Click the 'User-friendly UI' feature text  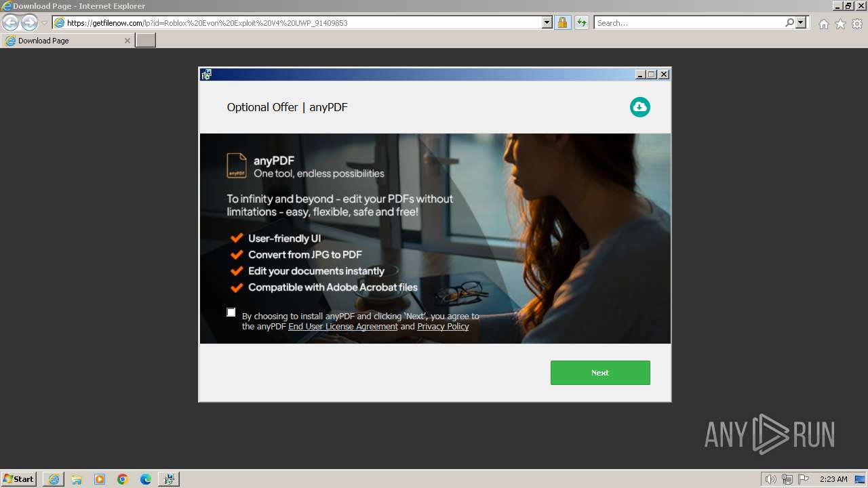tap(285, 239)
